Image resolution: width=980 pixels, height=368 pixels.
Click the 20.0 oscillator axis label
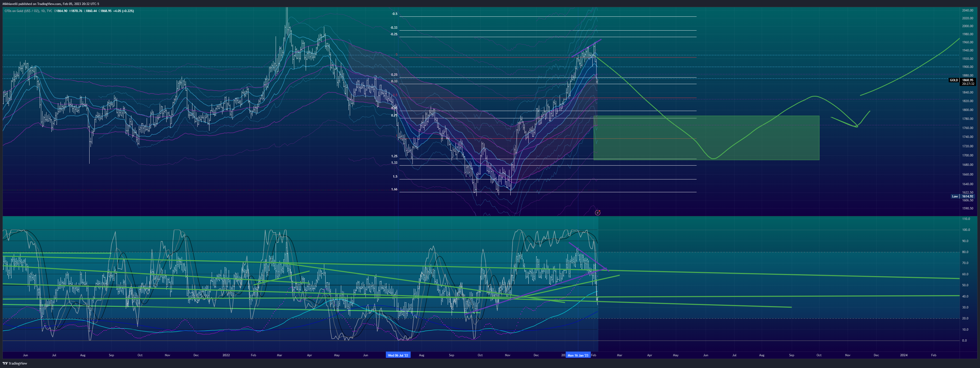(965, 319)
